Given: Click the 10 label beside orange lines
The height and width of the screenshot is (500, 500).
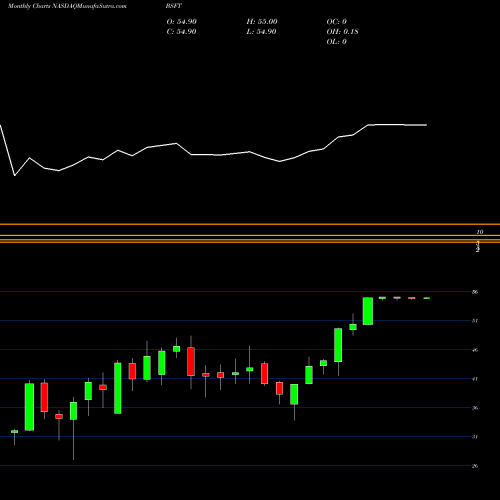Looking at the screenshot, I should [480, 232].
